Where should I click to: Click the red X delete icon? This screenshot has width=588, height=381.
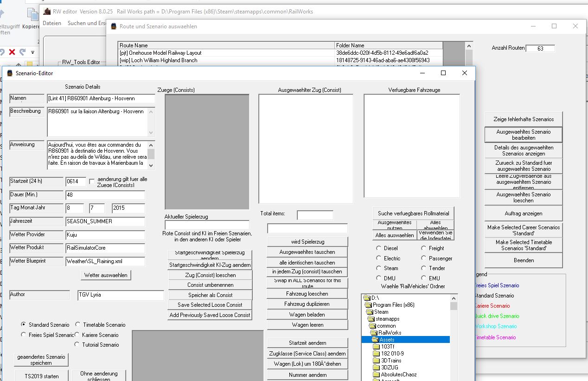coord(12,52)
